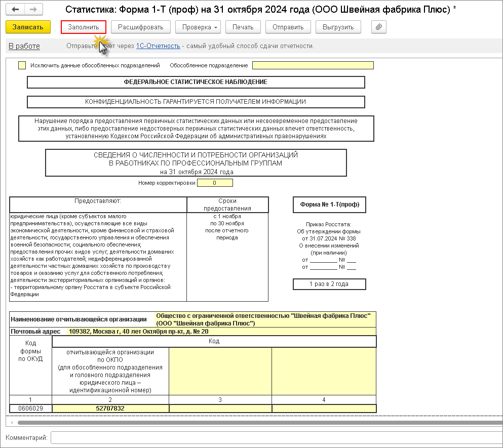The height and width of the screenshot is (448, 503).
Task: Open the В работе status link
Action: (24, 46)
